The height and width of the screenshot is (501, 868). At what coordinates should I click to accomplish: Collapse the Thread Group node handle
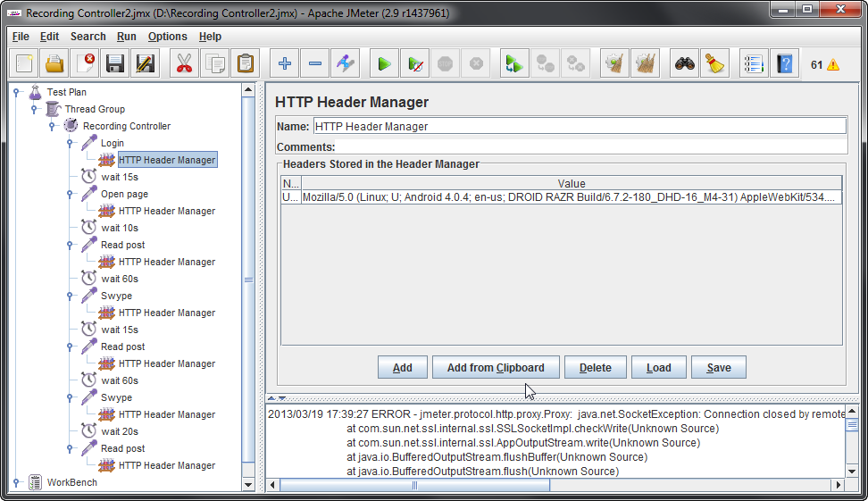34,109
